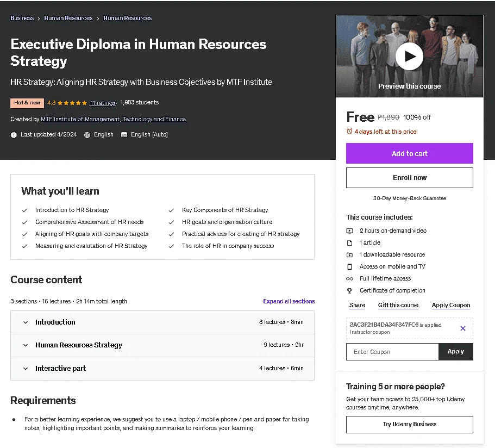Open first Human Resources breadcrumb
The image size is (495, 448).
click(68, 18)
